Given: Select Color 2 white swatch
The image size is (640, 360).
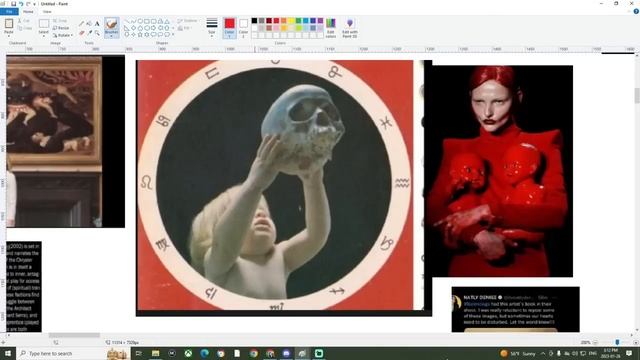Looking at the screenshot, I should 243,23.
